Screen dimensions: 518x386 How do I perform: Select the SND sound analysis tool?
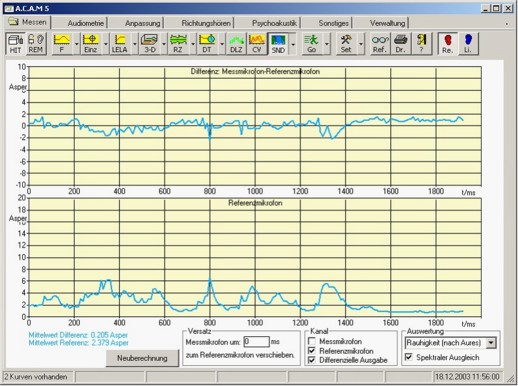pos(278,44)
